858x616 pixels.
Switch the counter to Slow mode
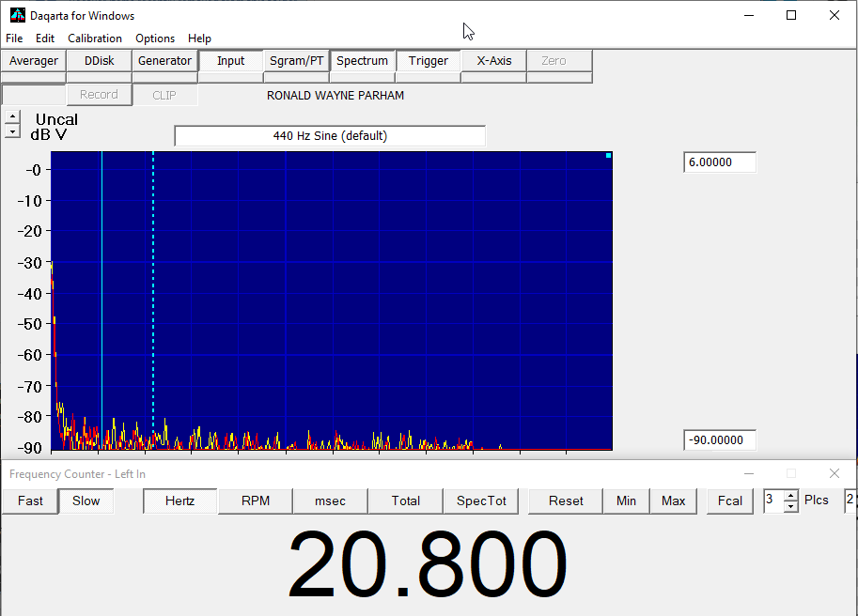(86, 500)
